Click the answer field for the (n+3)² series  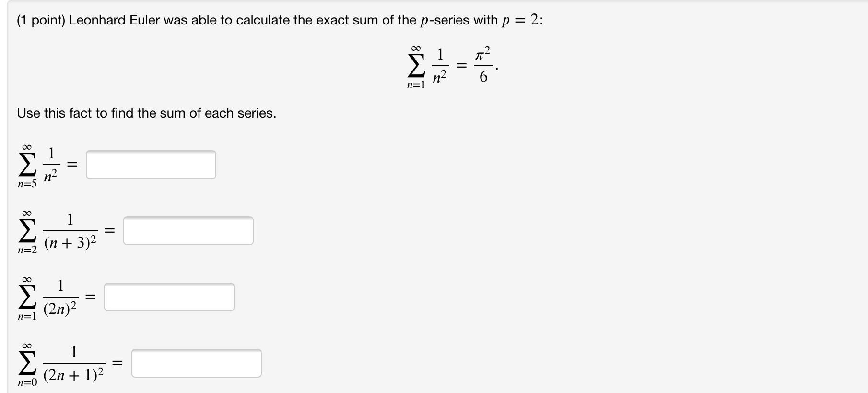click(x=188, y=231)
